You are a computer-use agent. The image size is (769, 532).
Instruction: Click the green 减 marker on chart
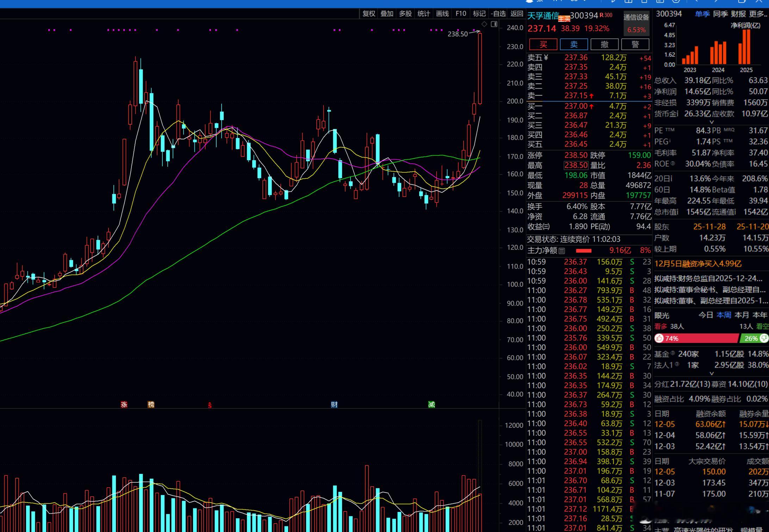[x=432, y=405]
